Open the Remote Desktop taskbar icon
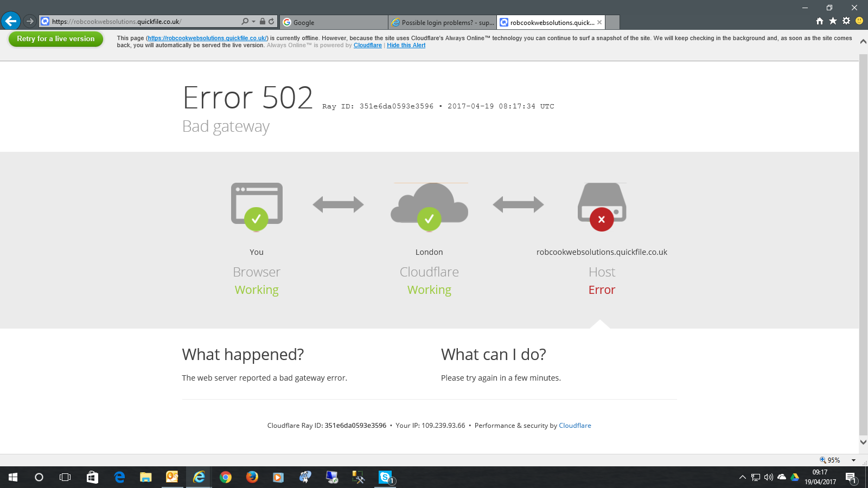The image size is (868, 488). tap(331, 477)
